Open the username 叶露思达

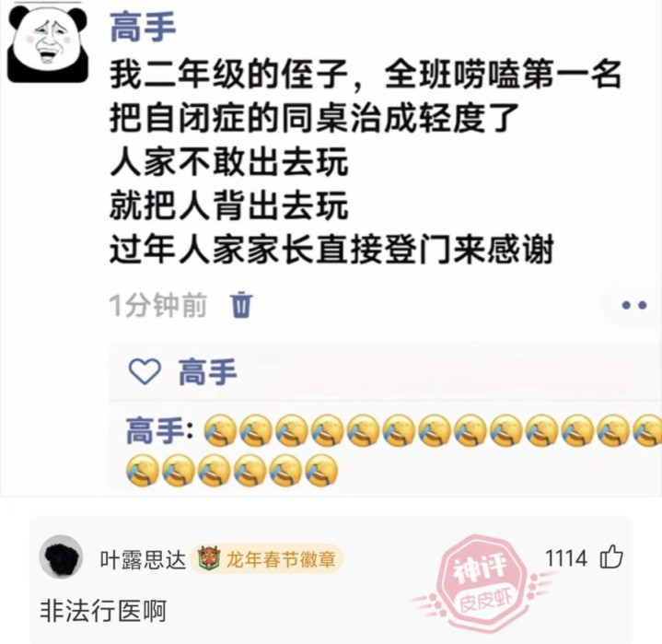click(143, 559)
